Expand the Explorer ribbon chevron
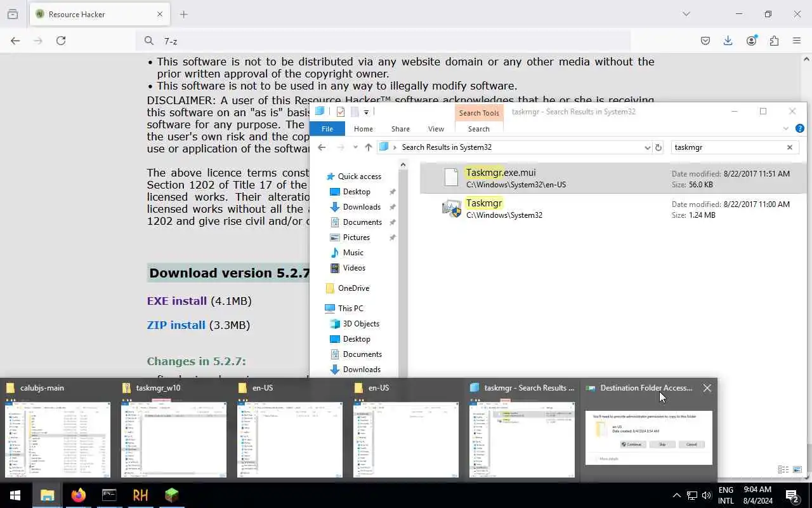Image resolution: width=812 pixels, height=508 pixels. (x=787, y=129)
